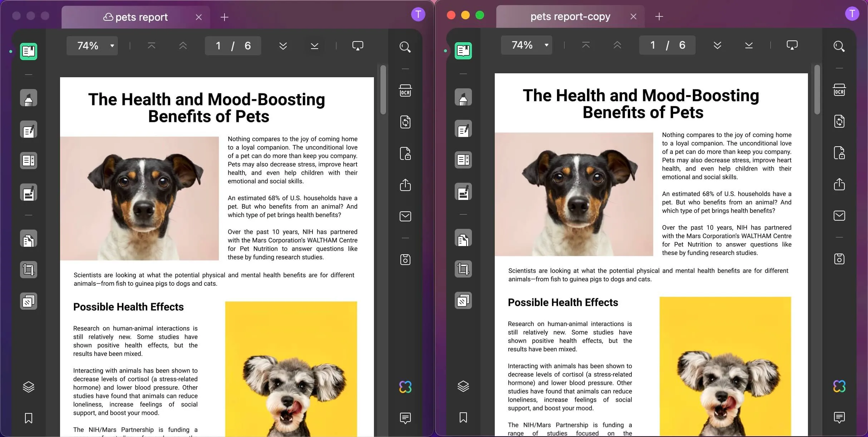Expand zoom options in pets report-copy window
868x437 pixels.
tap(526, 45)
